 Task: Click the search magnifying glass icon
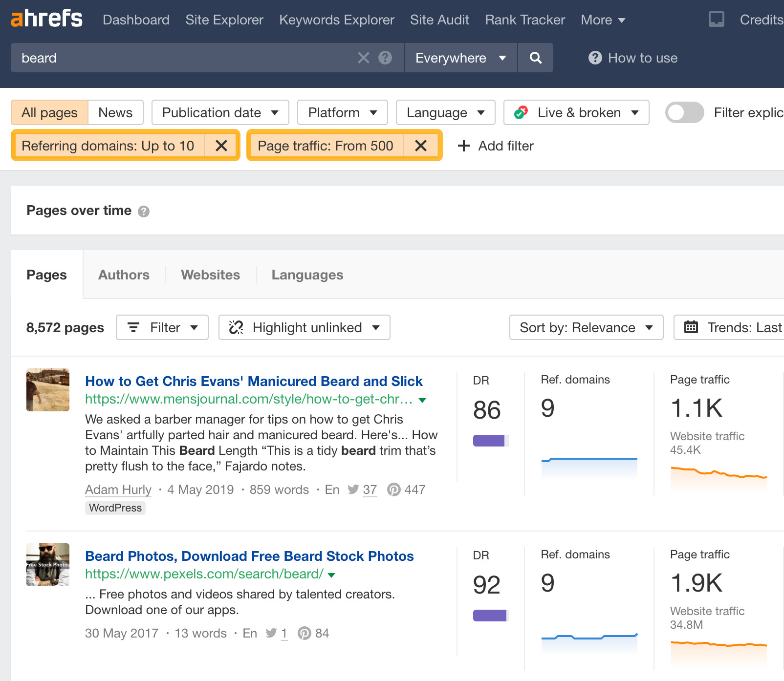click(x=535, y=58)
